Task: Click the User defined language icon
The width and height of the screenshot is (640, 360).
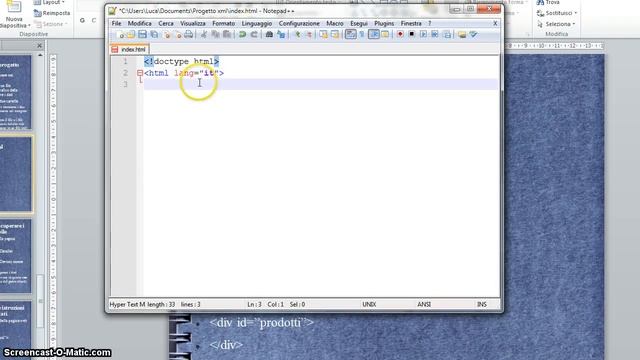Action: [385, 35]
